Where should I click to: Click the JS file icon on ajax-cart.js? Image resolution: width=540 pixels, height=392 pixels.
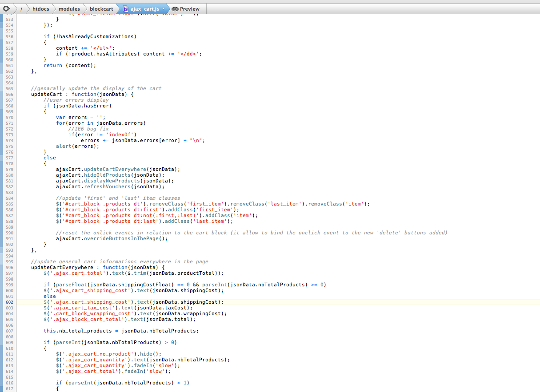pos(126,9)
